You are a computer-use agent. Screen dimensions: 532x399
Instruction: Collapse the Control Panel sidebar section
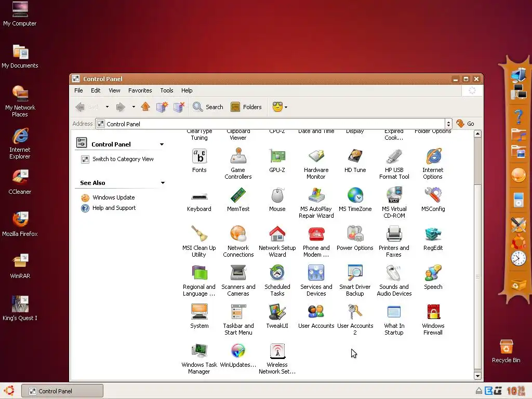click(x=162, y=144)
